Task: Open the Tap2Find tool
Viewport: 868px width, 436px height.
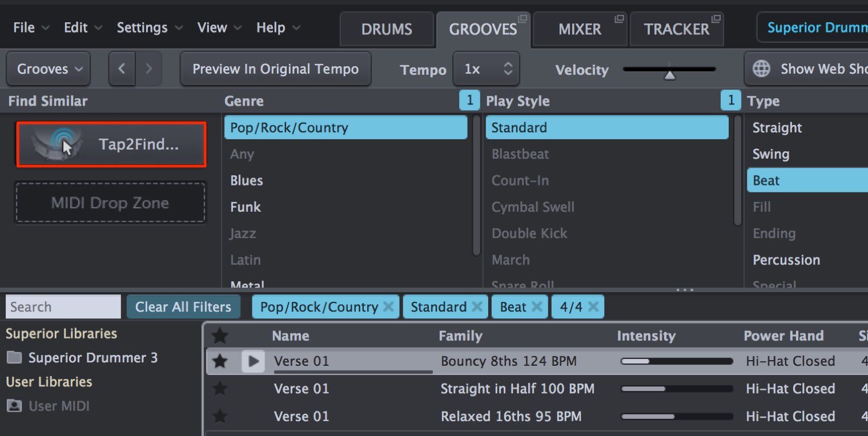Action: click(x=111, y=144)
